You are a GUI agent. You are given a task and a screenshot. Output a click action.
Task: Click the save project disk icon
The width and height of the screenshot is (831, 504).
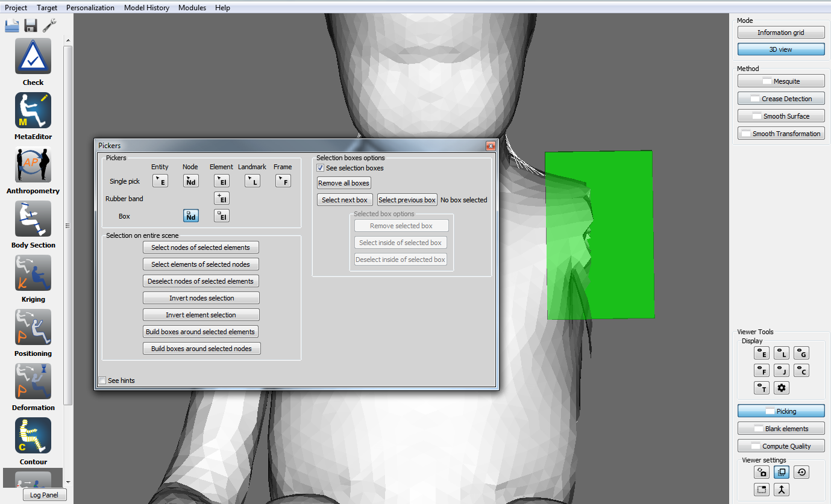coord(31,25)
